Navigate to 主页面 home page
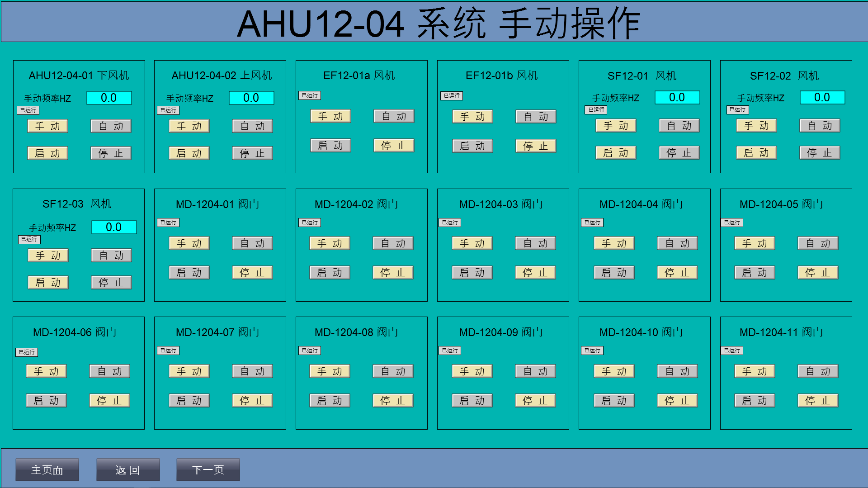Image resolution: width=868 pixels, height=488 pixels. [x=47, y=469]
